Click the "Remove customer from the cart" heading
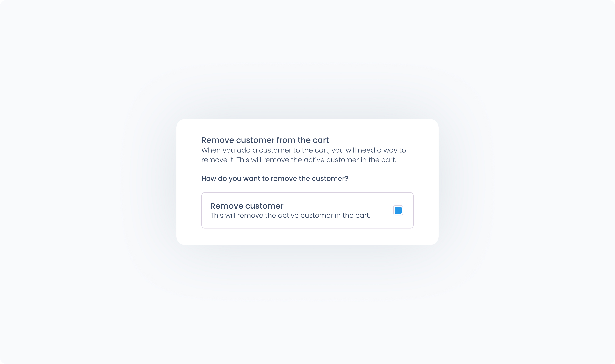 click(x=265, y=140)
